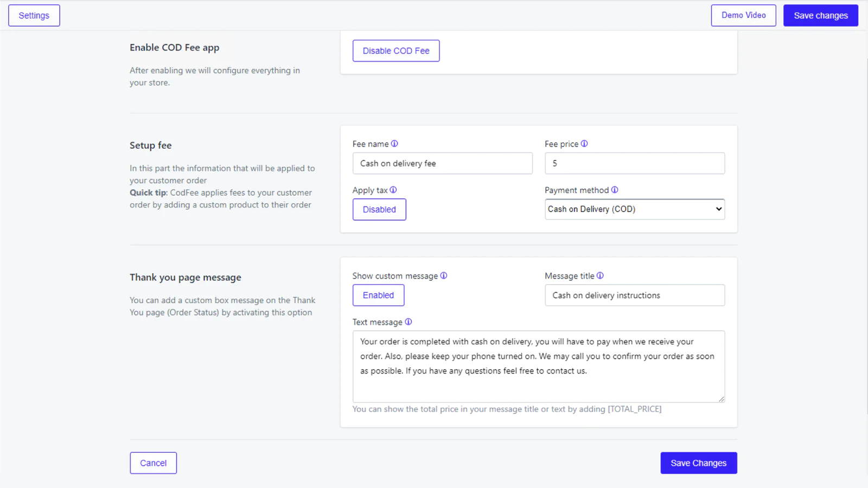Open the Demo Video
The height and width of the screenshot is (488, 868).
743,15
